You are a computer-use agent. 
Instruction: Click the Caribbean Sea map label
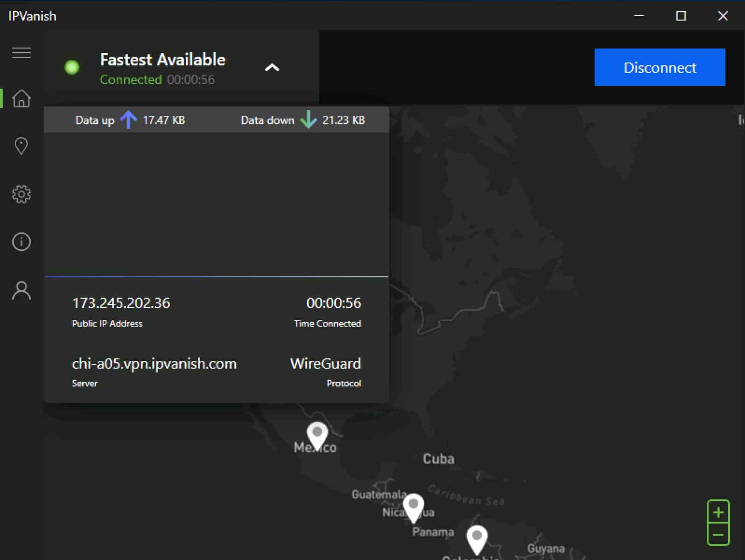[466, 496]
